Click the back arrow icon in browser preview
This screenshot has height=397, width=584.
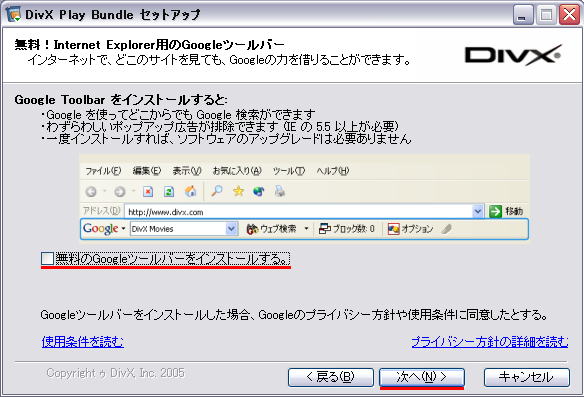point(91,192)
